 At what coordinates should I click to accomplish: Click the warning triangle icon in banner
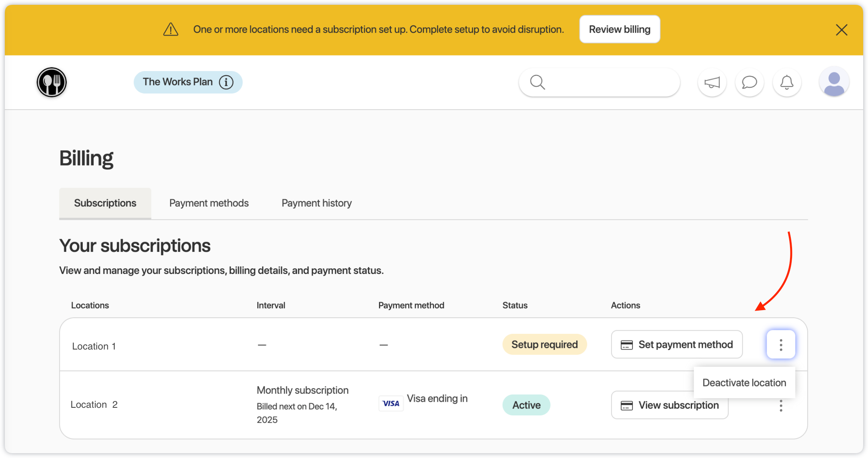coord(171,29)
